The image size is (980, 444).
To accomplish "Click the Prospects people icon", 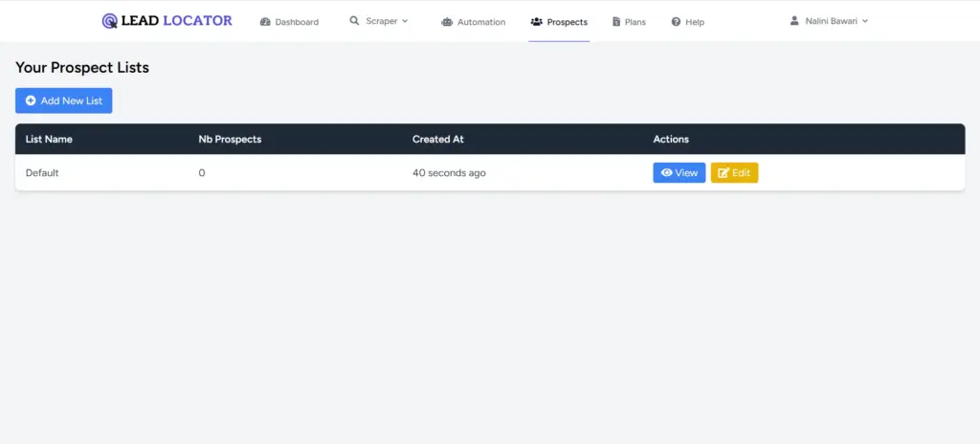I will (x=536, y=22).
